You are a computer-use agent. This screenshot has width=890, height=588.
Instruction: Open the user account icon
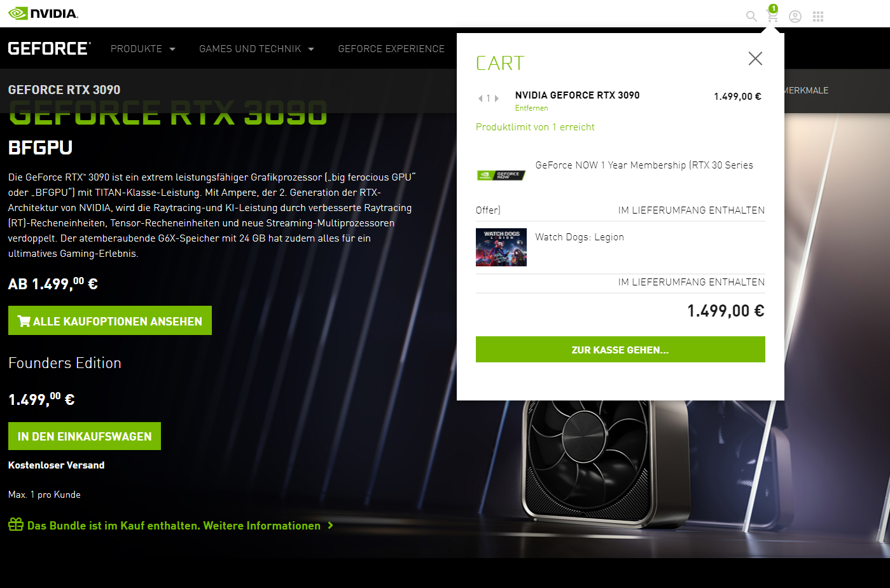click(x=795, y=17)
